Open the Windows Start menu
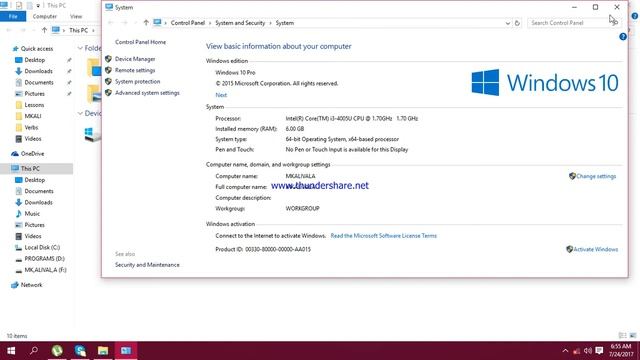The image size is (640, 360). click(11, 351)
